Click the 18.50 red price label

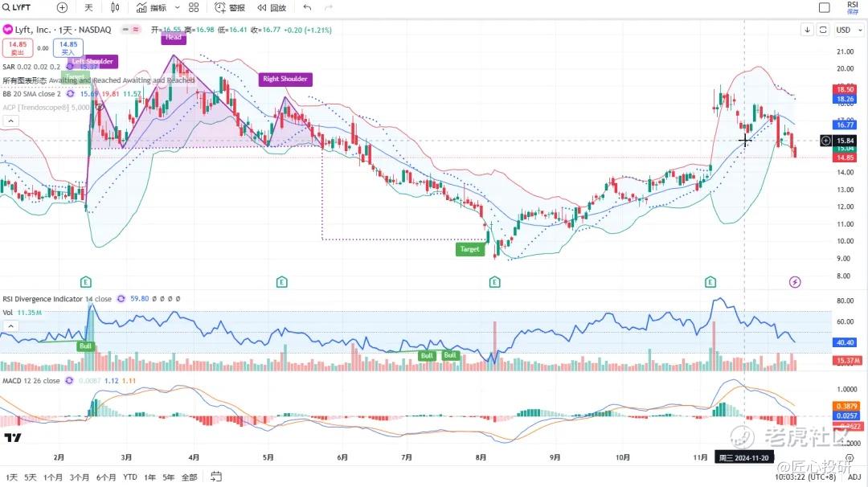tap(845, 89)
